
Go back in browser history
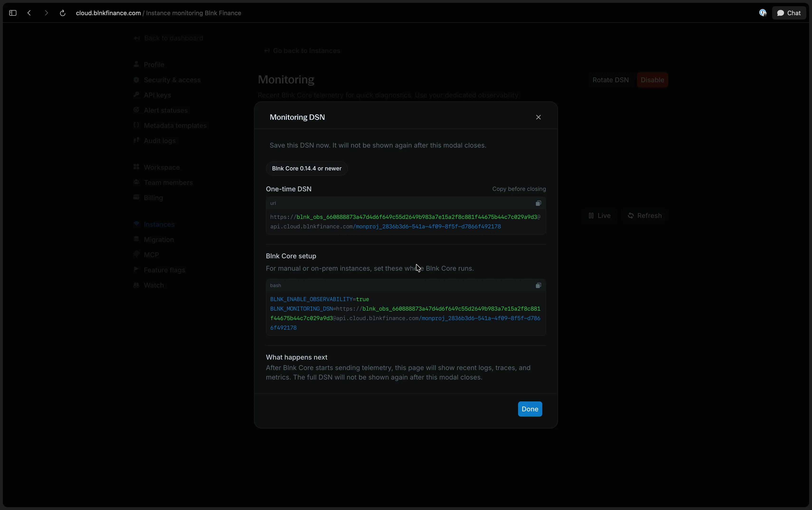click(x=29, y=13)
